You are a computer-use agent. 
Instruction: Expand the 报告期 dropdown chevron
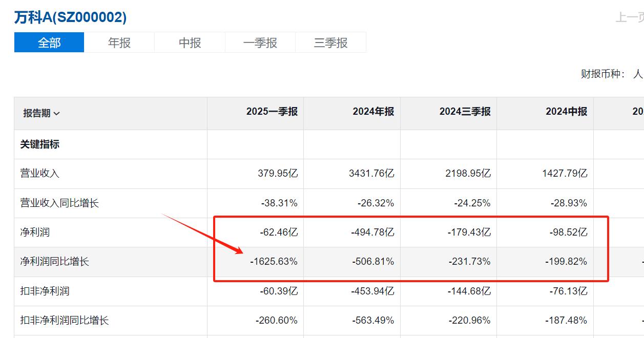tap(57, 114)
